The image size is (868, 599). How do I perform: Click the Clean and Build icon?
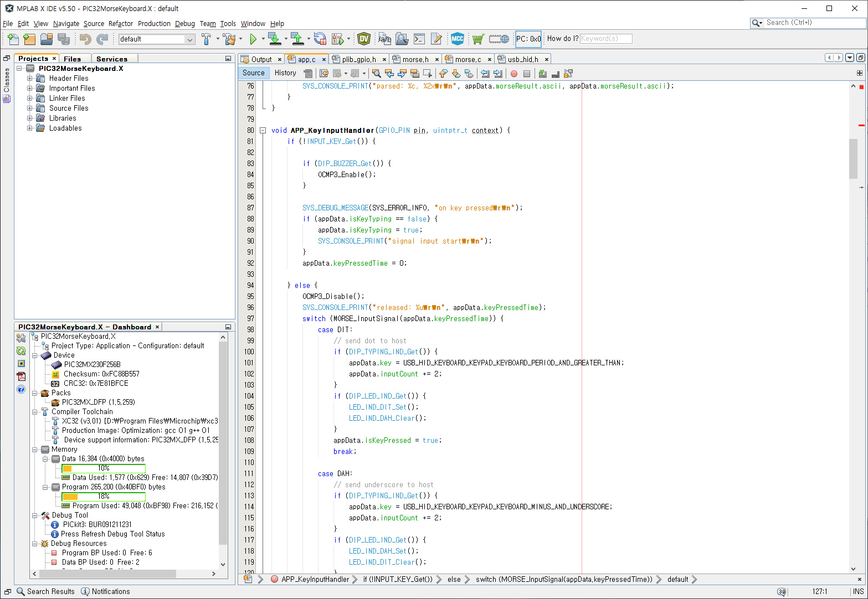click(229, 39)
